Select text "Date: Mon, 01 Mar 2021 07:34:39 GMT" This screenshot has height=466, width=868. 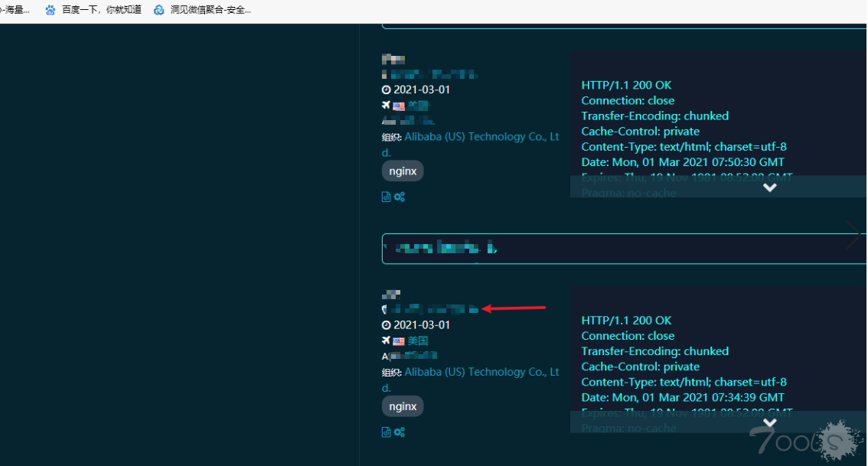(683, 397)
